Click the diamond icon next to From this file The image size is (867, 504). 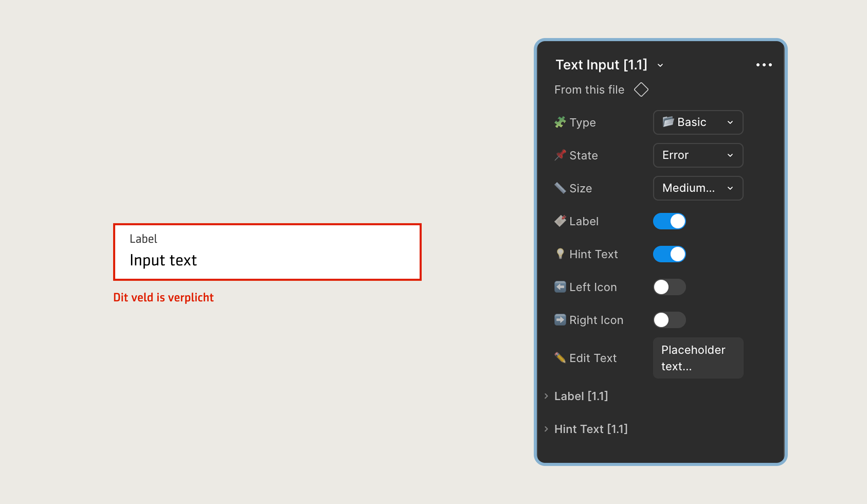click(x=641, y=89)
